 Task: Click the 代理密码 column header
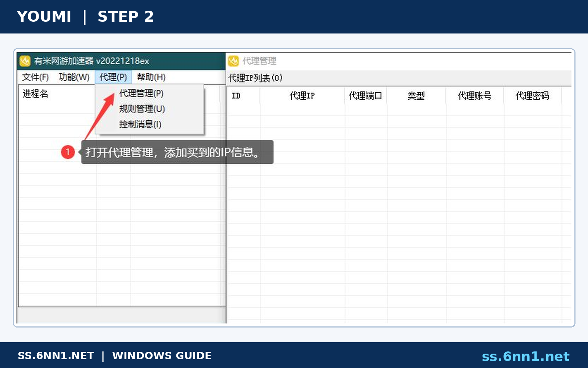[x=532, y=96]
